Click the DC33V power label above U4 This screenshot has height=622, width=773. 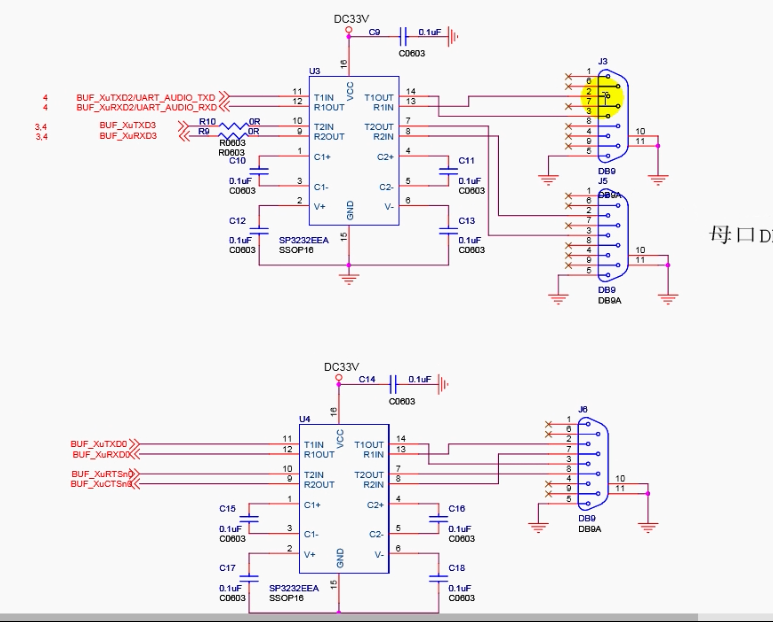tap(342, 367)
